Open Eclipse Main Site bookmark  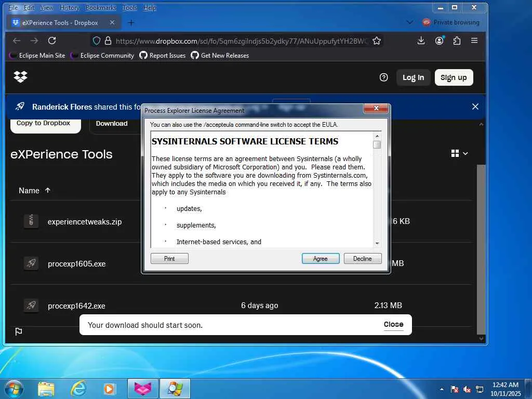click(37, 55)
